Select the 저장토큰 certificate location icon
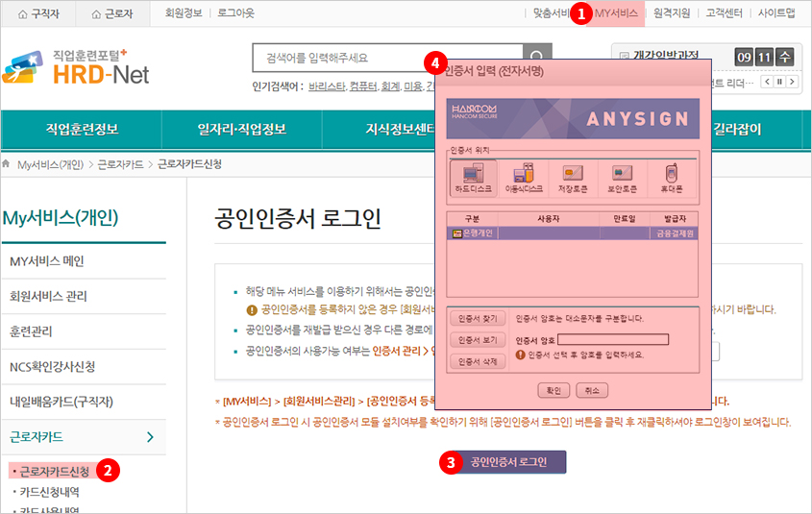 (x=573, y=178)
